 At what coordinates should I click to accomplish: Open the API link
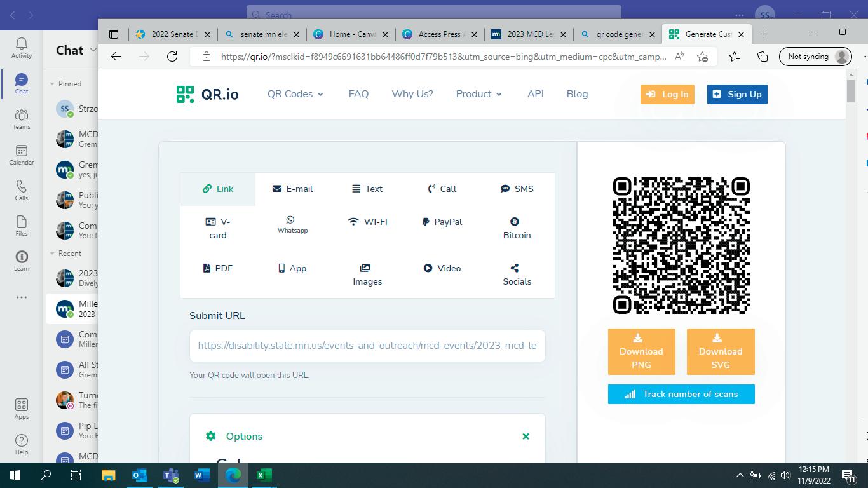coord(536,94)
